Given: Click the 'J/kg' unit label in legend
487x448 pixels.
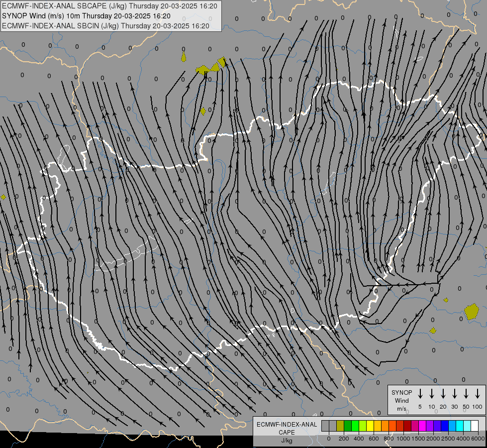Looking at the screenshot, I should [x=287, y=441].
